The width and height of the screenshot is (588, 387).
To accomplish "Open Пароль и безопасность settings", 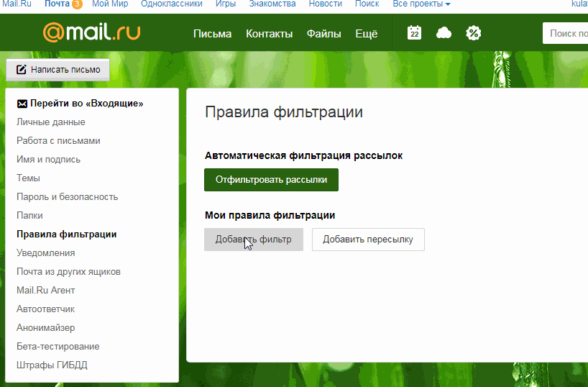I will pos(67,197).
